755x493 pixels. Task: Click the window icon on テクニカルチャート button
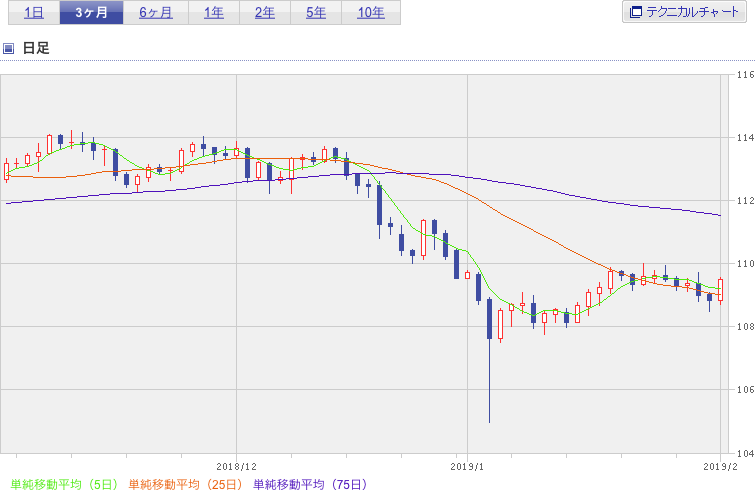pyautogui.click(x=636, y=12)
